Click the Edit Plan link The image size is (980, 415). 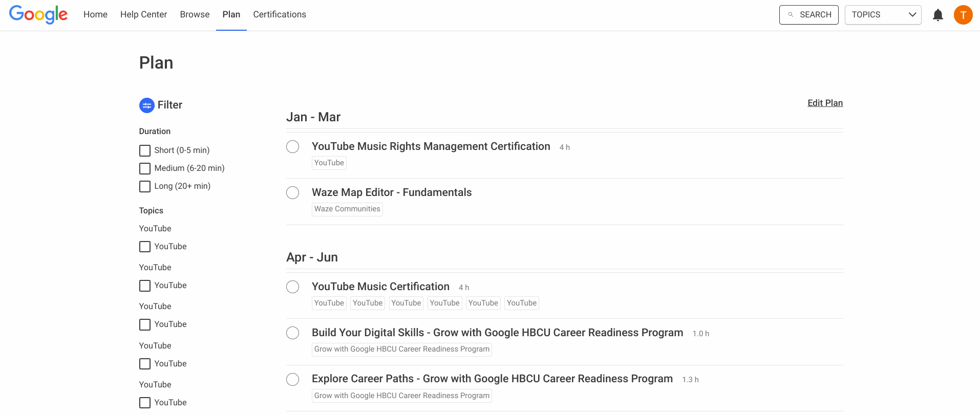825,103
